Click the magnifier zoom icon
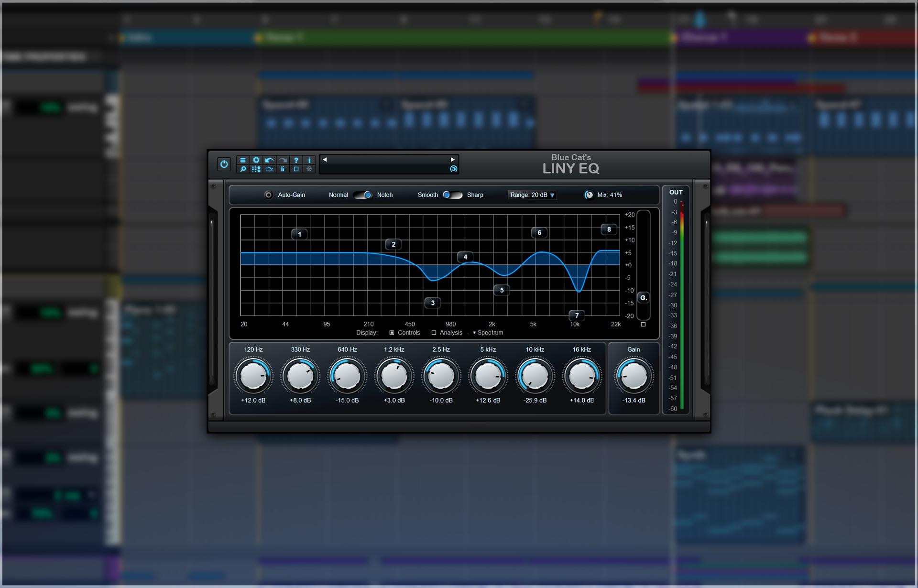 click(x=243, y=169)
